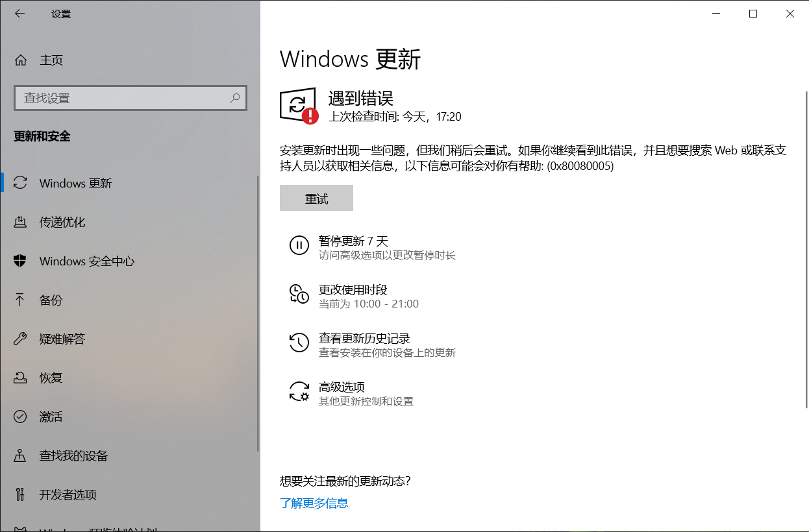809x532 pixels.
Task: Click the update error status icon
Action: pos(299,106)
